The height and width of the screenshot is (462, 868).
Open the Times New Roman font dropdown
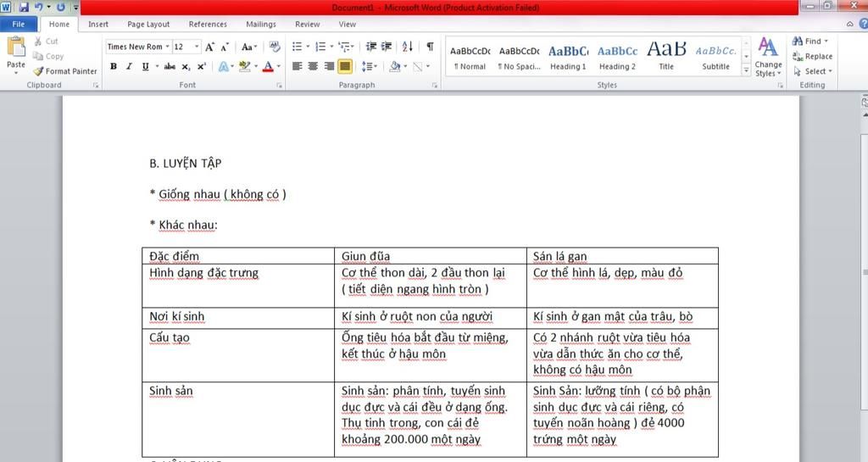coord(167,47)
